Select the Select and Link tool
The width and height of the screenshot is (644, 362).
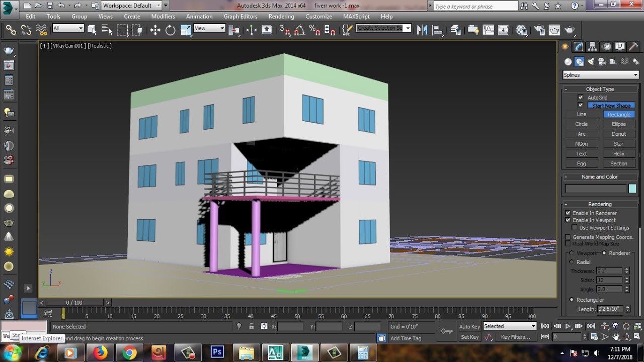(11, 30)
